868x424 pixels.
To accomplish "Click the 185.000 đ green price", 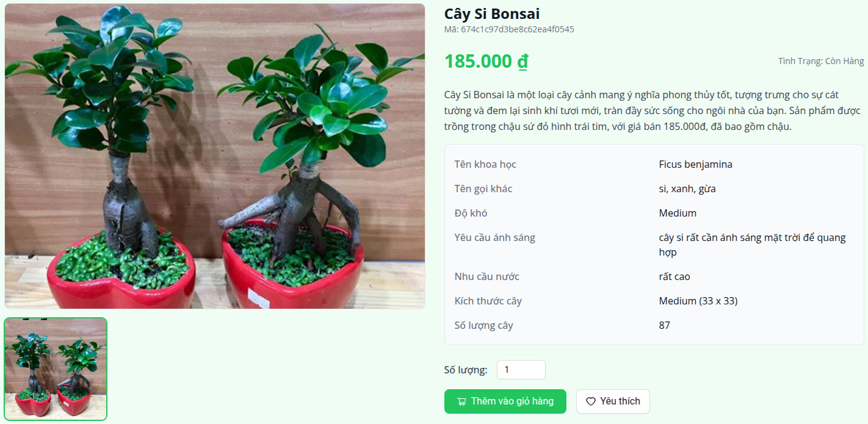I will pos(486,62).
